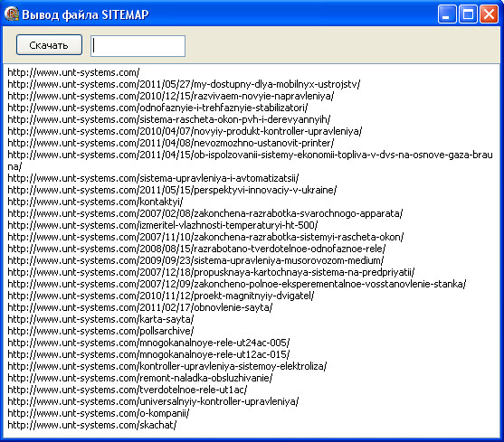Select the perspektyvi-innovaciy-v-ukraine URL line

172,190
